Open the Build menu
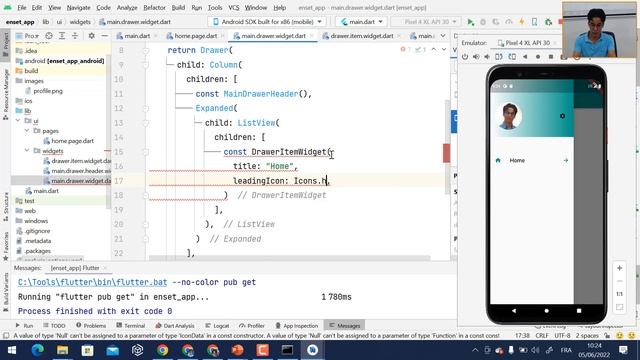The height and width of the screenshot is (360, 640). [178, 8]
